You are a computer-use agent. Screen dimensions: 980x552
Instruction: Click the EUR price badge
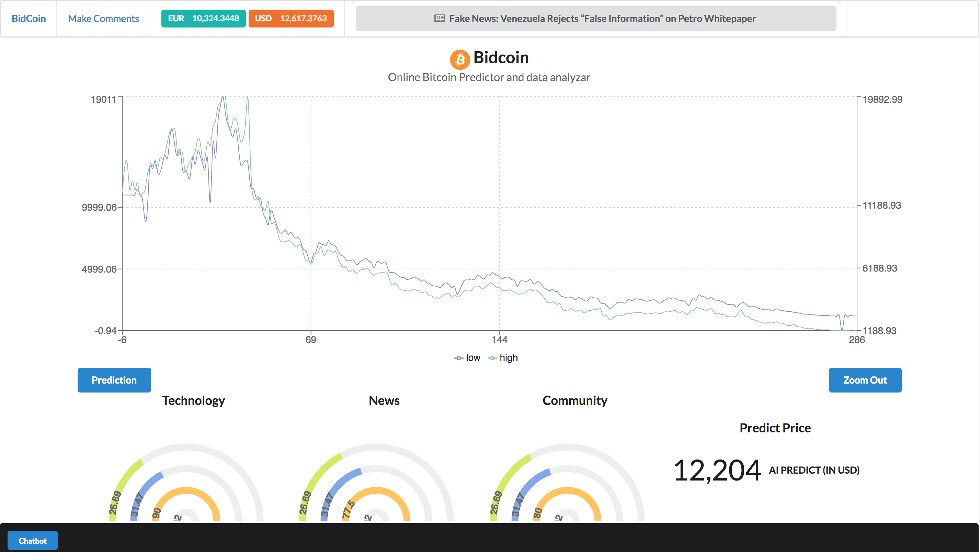203,18
